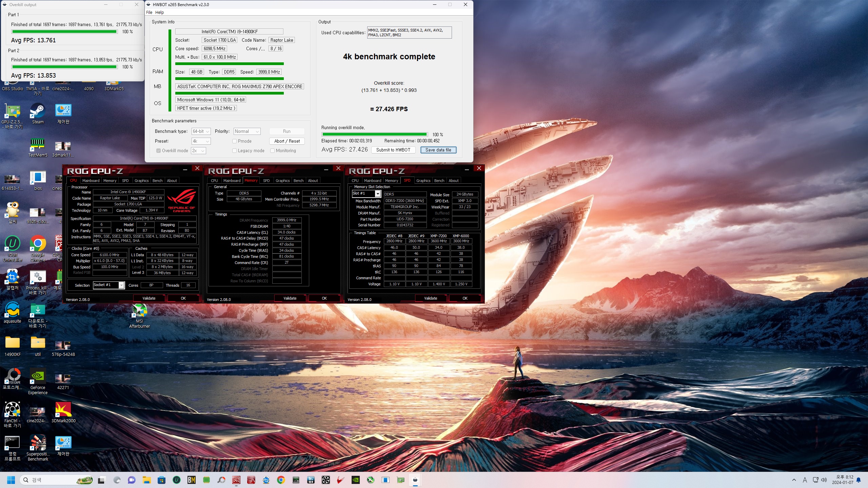
Task: Open the Overkill 2x multiplier dropdown
Action: pos(199,150)
